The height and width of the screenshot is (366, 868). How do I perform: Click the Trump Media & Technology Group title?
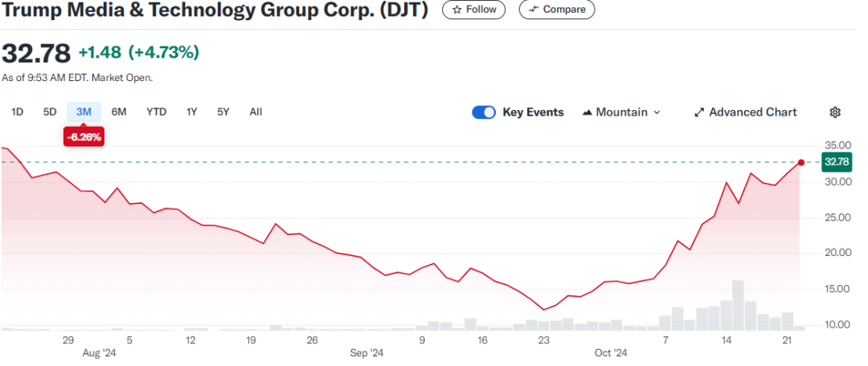point(215,10)
